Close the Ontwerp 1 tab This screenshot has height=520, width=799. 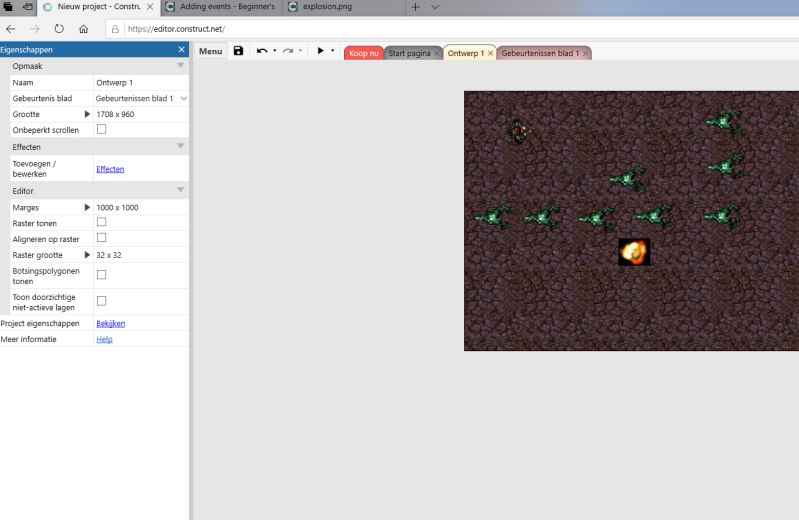pyautogui.click(x=490, y=53)
